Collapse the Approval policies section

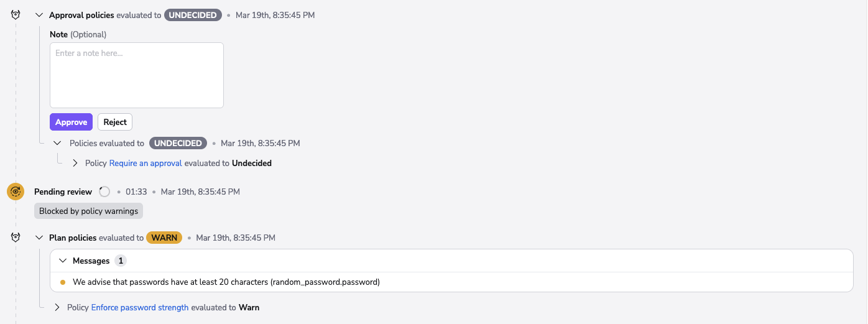[x=39, y=15]
